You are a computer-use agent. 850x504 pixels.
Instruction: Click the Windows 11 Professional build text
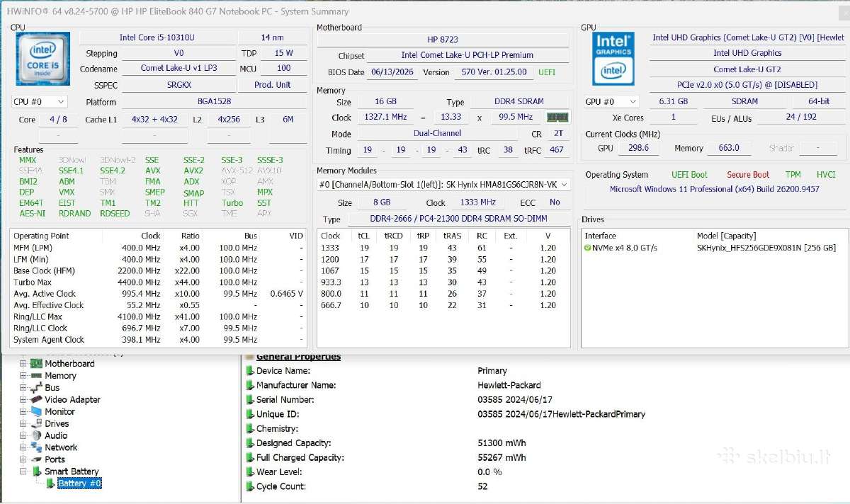pyautogui.click(x=715, y=189)
